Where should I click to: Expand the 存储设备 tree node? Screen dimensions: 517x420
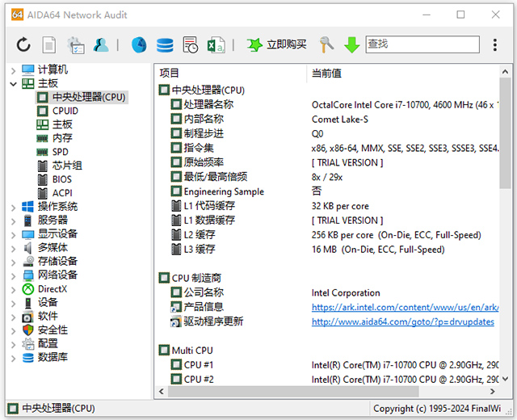(13, 262)
